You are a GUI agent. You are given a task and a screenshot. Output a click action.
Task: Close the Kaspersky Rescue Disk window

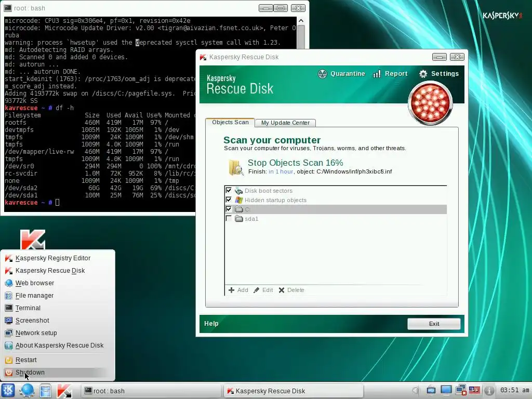457,57
